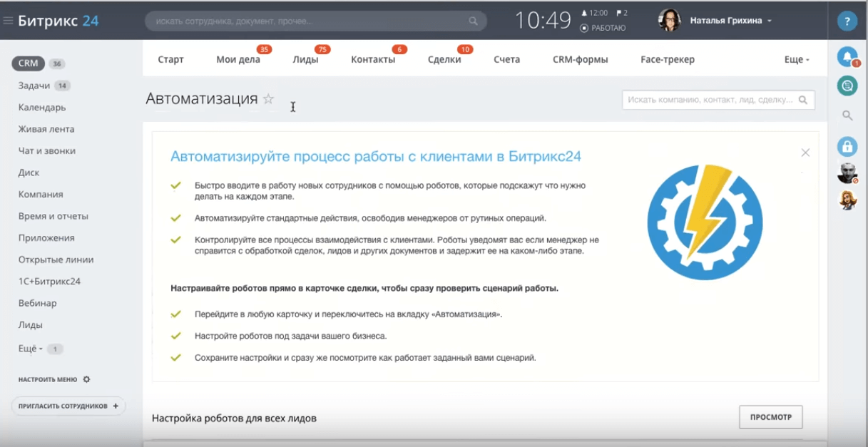This screenshot has width=868, height=447.
Task: Open the help question mark icon
Action: tap(847, 21)
